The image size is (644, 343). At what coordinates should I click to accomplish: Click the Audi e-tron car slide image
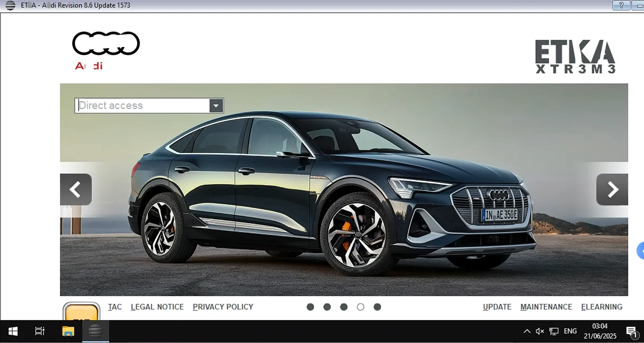[x=344, y=190]
